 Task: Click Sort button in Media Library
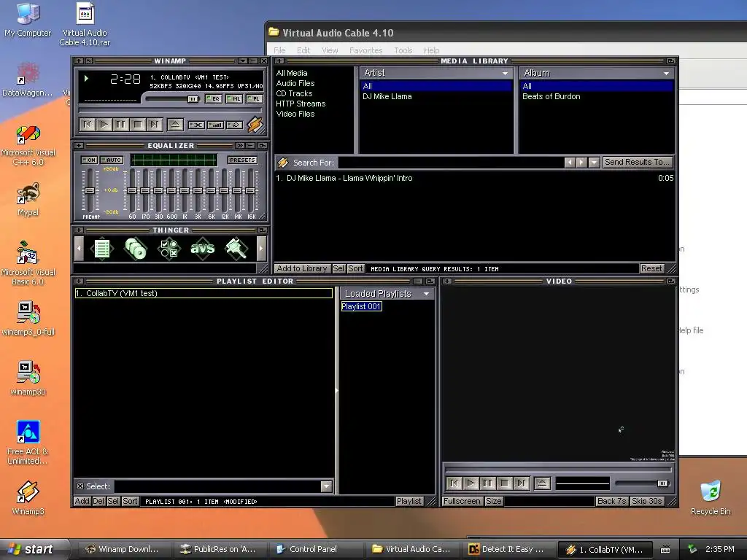coord(355,268)
